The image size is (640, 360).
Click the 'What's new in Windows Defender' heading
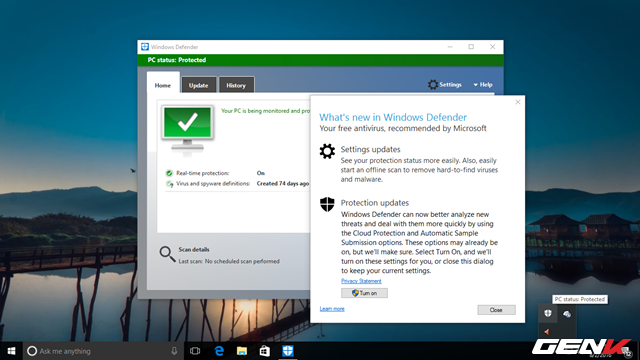coord(393,117)
